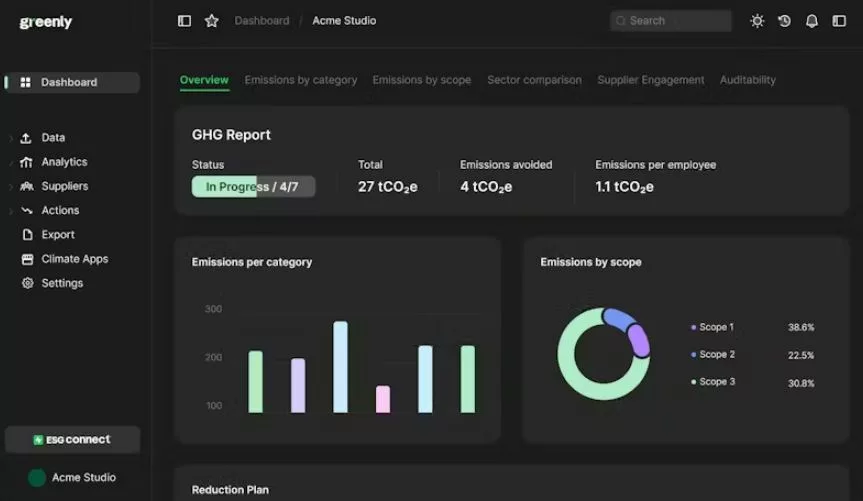Click the Dashboard breadcrumb link
The height and width of the screenshot is (501, 863).
click(x=261, y=21)
